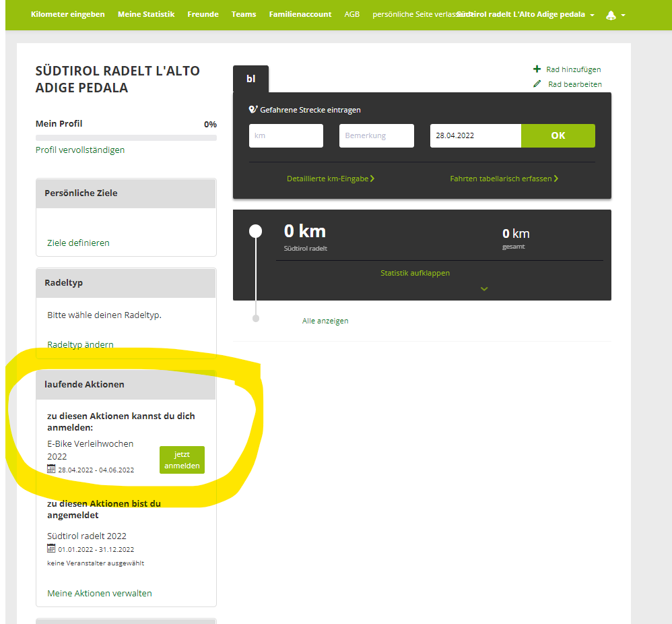Click the pencil icon for Rad bearbeiten
This screenshot has width=672, height=624.
pyautogui.click(x=537, y=84)
